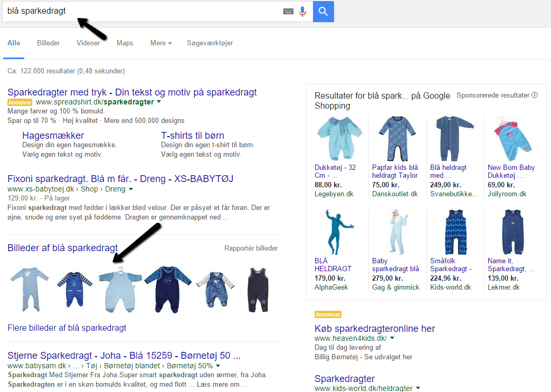The image size is (551, 392).
Task: Open Svanebutikken blå heldragt image
Action: pos(454,139)
